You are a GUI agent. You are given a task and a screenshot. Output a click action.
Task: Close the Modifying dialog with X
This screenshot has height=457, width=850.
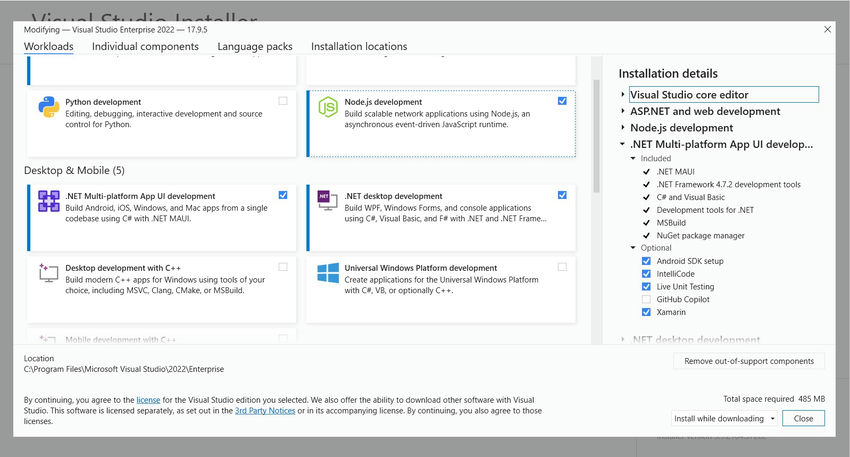(x=827, y=29)
